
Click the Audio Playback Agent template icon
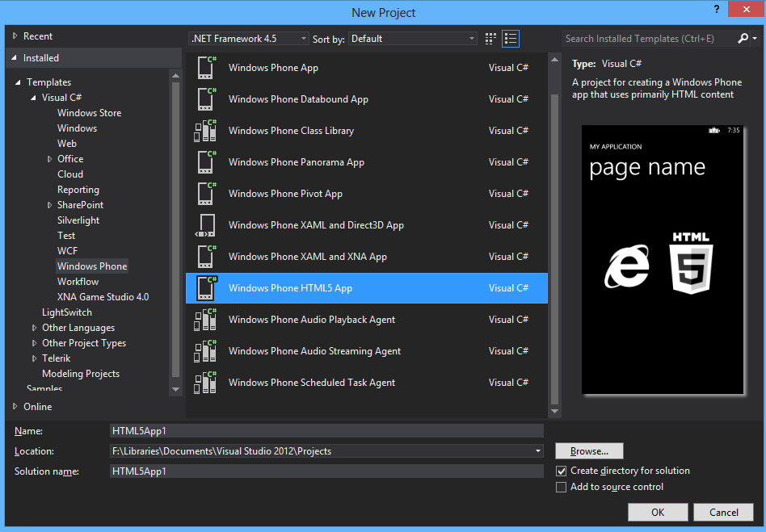[x=206, y=320]
